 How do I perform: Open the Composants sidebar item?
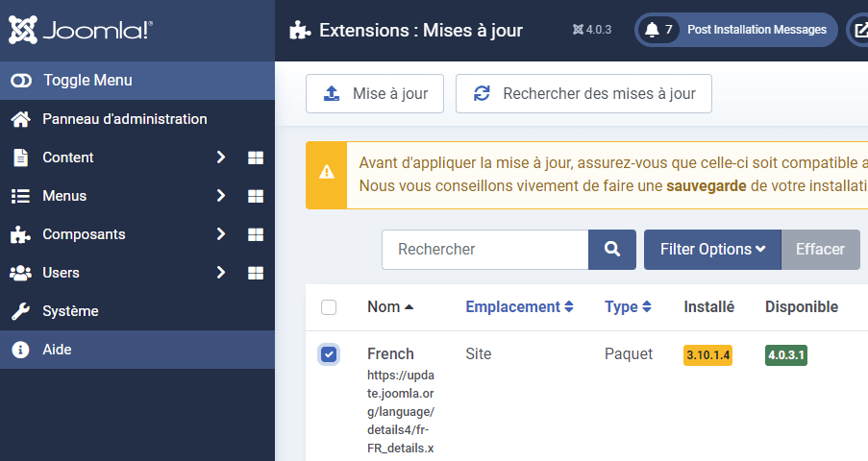pos(85,234)
